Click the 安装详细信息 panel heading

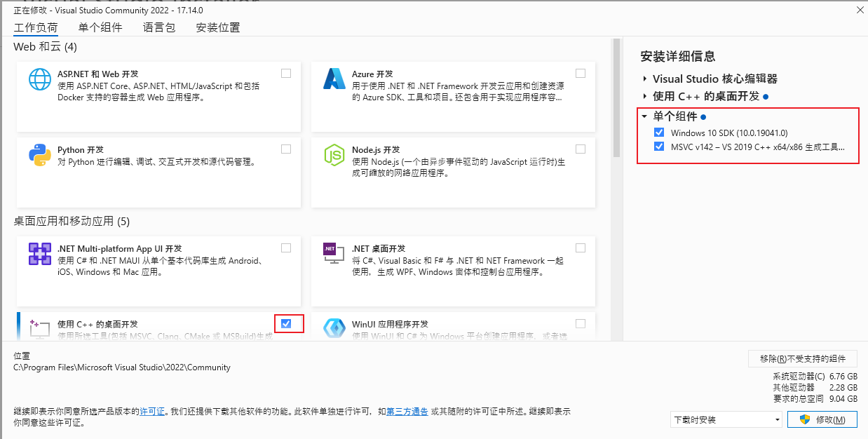tap(678, 56)
